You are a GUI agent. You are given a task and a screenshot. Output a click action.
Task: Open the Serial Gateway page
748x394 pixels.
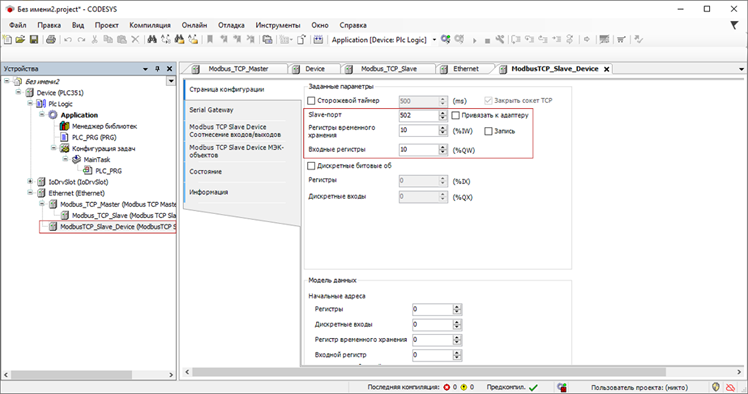[211, 110]
